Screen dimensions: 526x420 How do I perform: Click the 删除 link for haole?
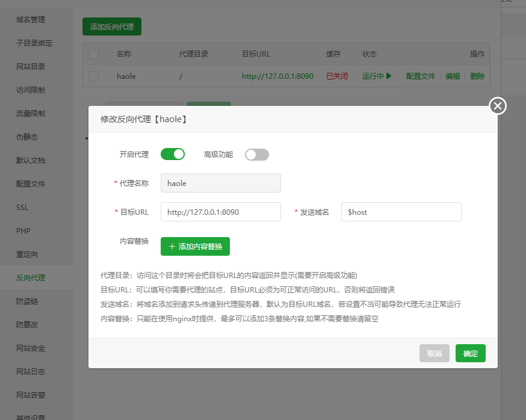pyautogui.click(x=477, y=76)
